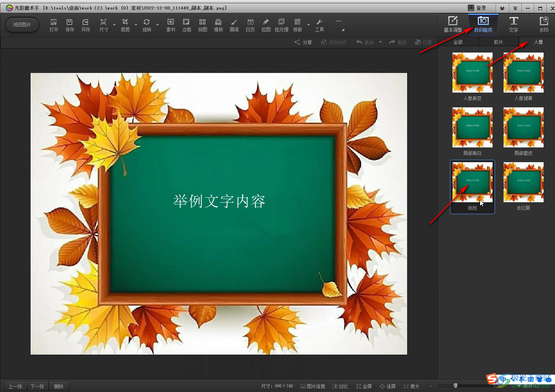Switch to 全屏 fullscreen view

click(x=364, y=386)
